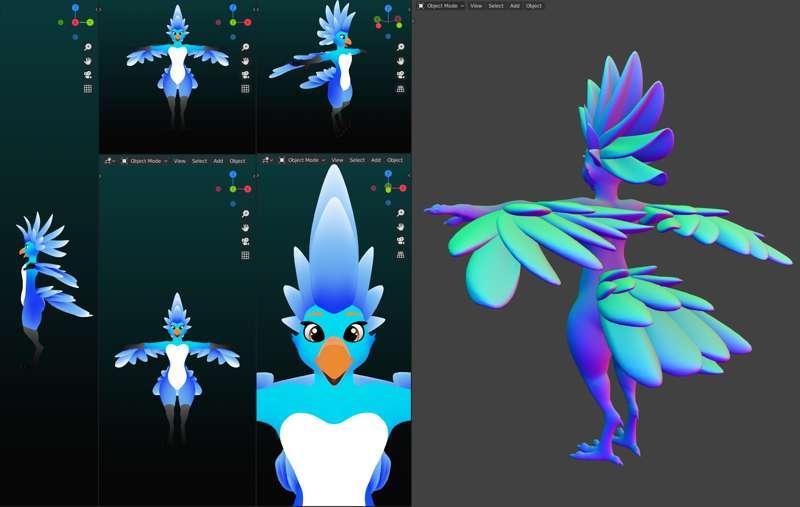Click dim negative Z dot on the face close-up gizmo
Screen dimensions: 800x507
click(388, 203)
